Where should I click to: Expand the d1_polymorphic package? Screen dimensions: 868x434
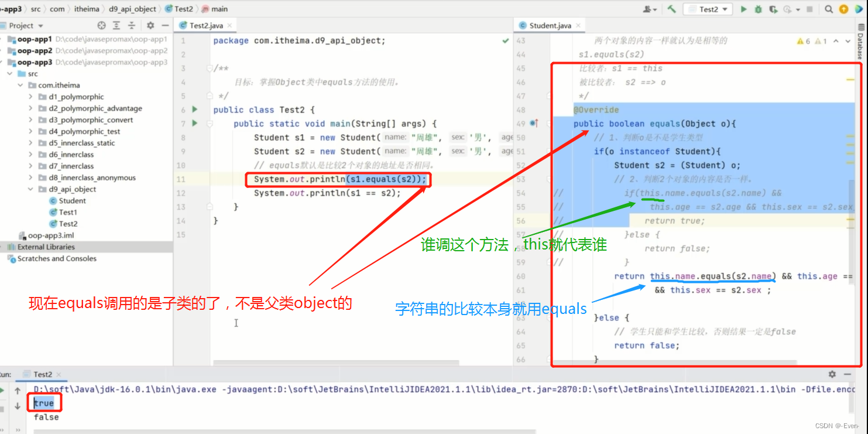[x=30, y=97]
